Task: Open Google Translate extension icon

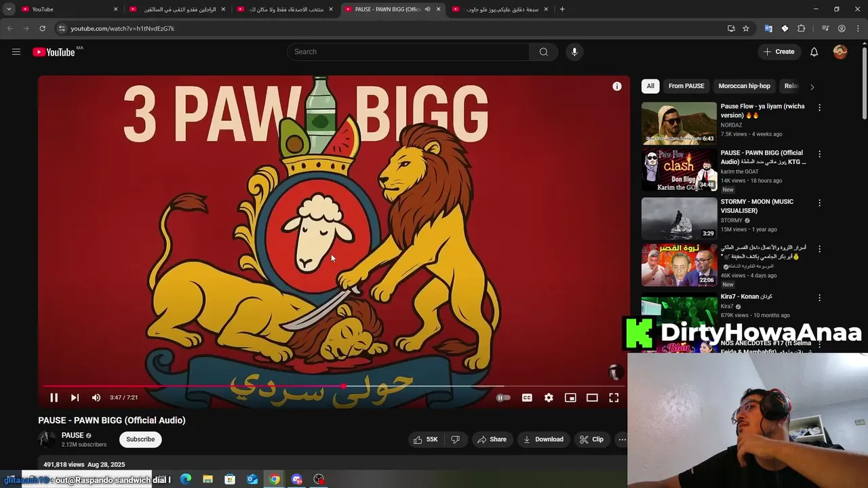Action: point(768,28)
